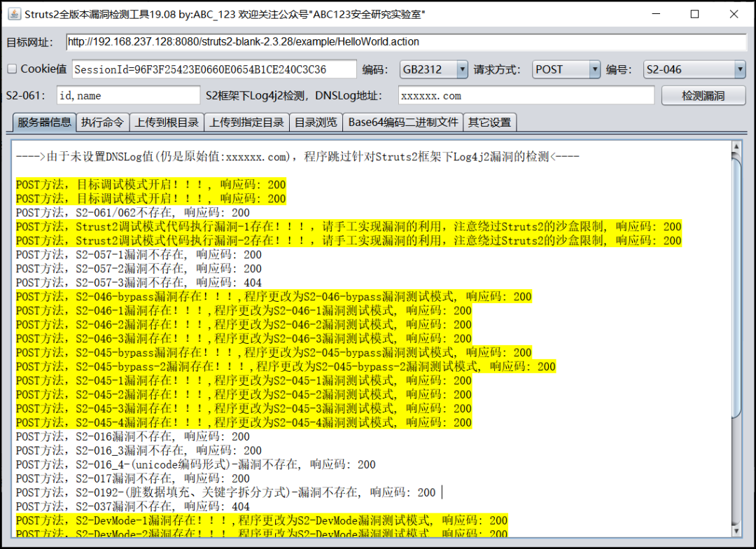
Task: Close the Struts2 tool window
Action: (x=734, y=14)
